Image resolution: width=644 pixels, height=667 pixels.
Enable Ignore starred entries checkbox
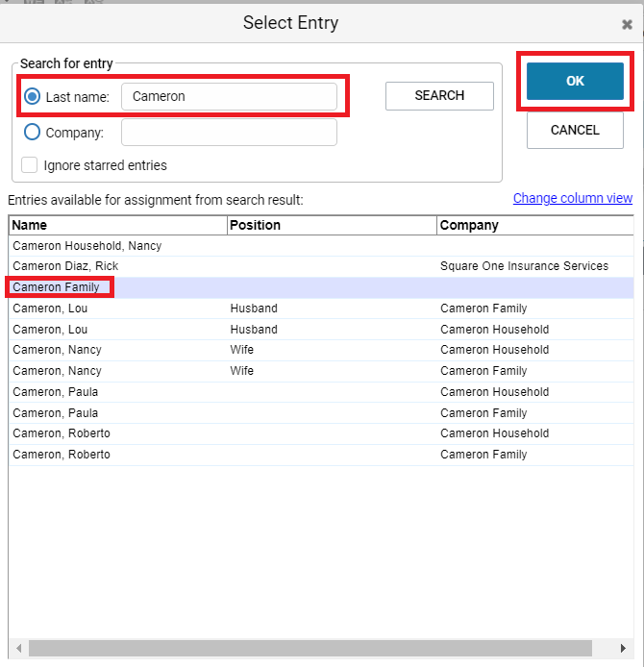(x=30, y=165)
